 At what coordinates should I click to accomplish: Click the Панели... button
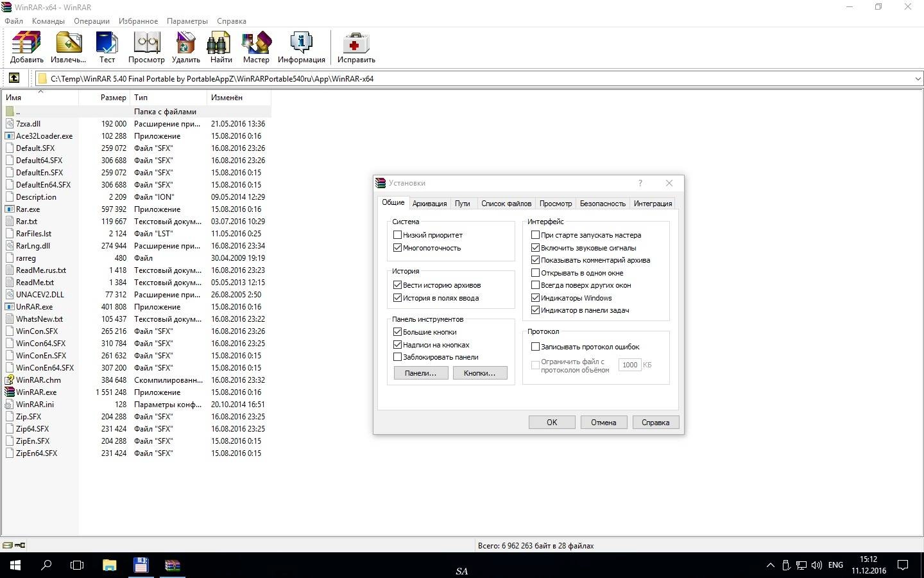pos(421,373)
